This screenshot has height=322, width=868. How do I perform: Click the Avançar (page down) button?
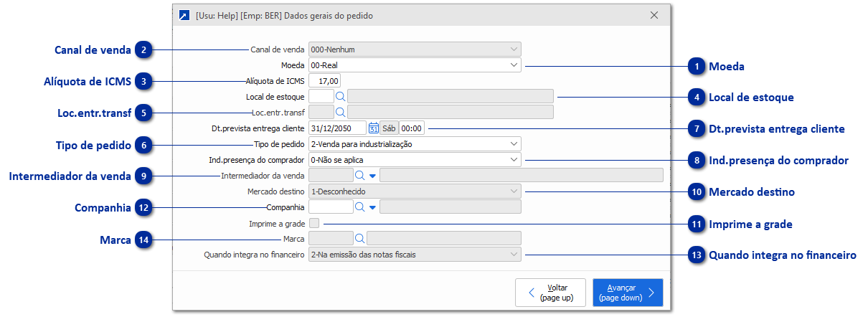click(x=627, y=293)
